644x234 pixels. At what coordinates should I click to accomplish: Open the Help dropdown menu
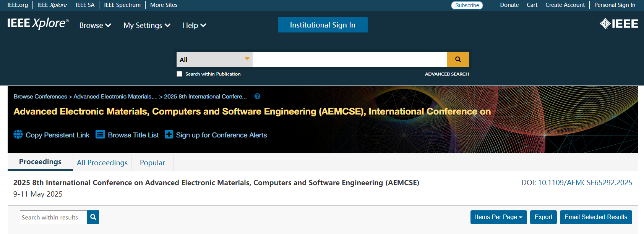[194, 25]
